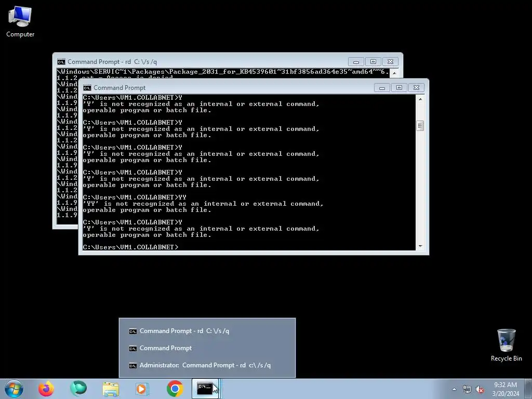Open the clock showing 9:32 AM
This screenshot has height=399, width=532.
(x=506, y=385)
